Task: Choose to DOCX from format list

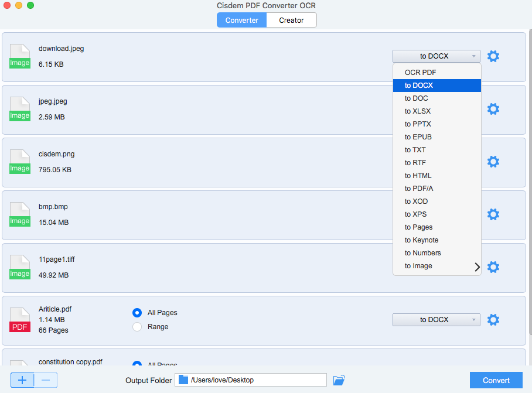Action: (x=437, y=86)
